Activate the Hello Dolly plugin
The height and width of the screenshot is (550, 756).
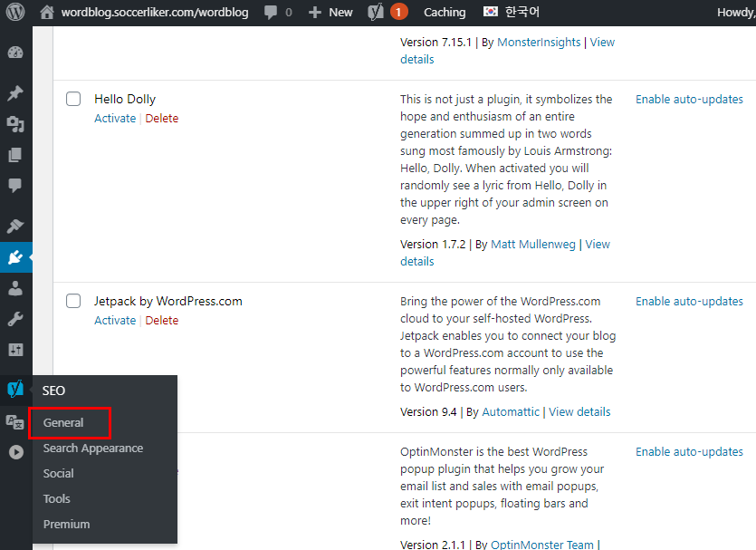pos(115,118)
